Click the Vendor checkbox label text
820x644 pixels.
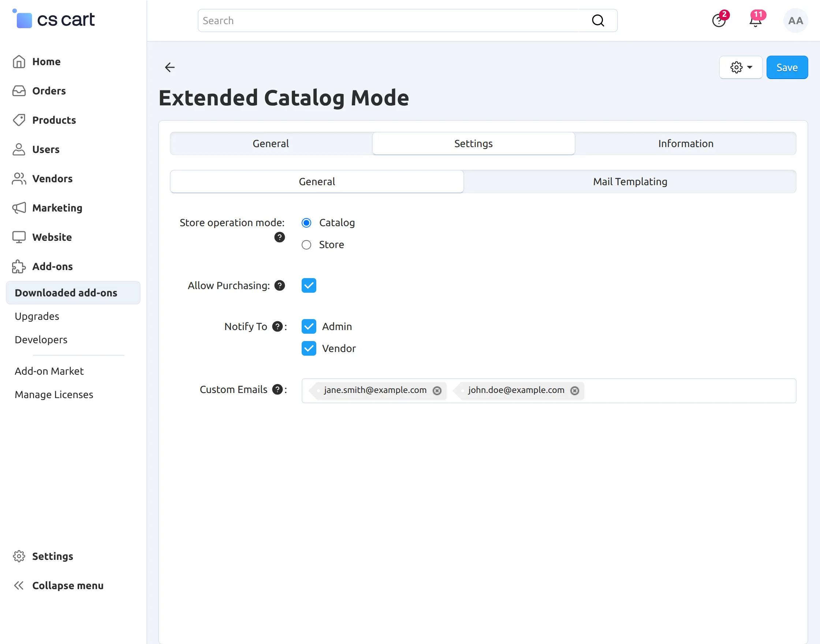click(x=339, y=348)
